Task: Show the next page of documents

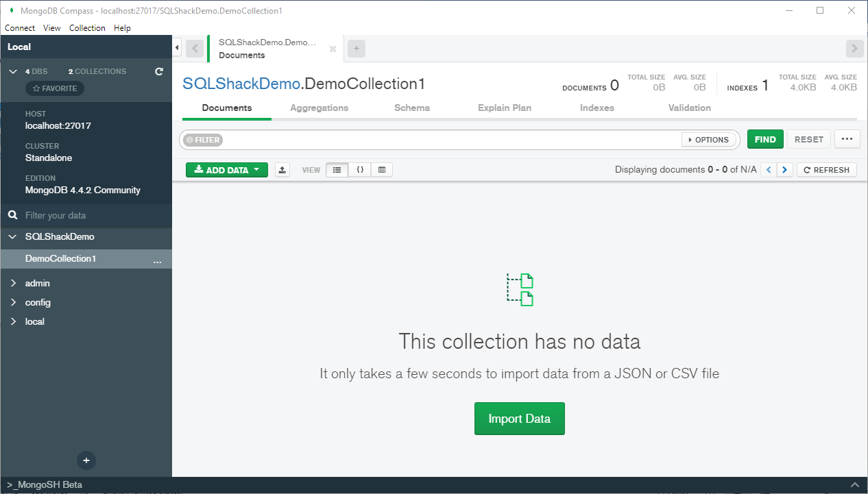Action: point(786,170)
